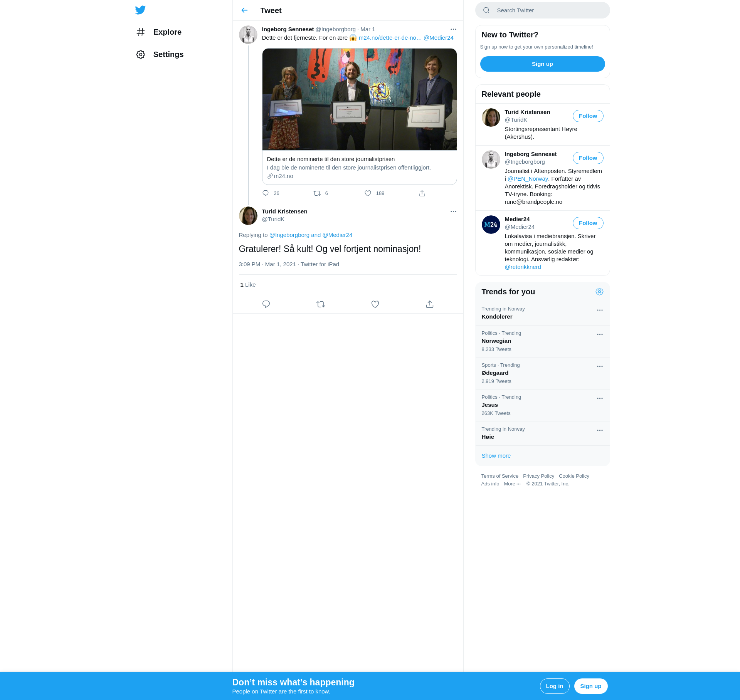Open the Norwegian trend
The width and height of the screenshot is (740, 700).
pos(542,341)
